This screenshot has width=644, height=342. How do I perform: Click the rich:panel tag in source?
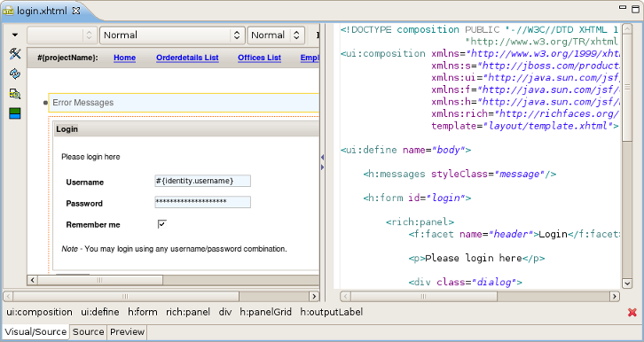(x=420, y=222)
